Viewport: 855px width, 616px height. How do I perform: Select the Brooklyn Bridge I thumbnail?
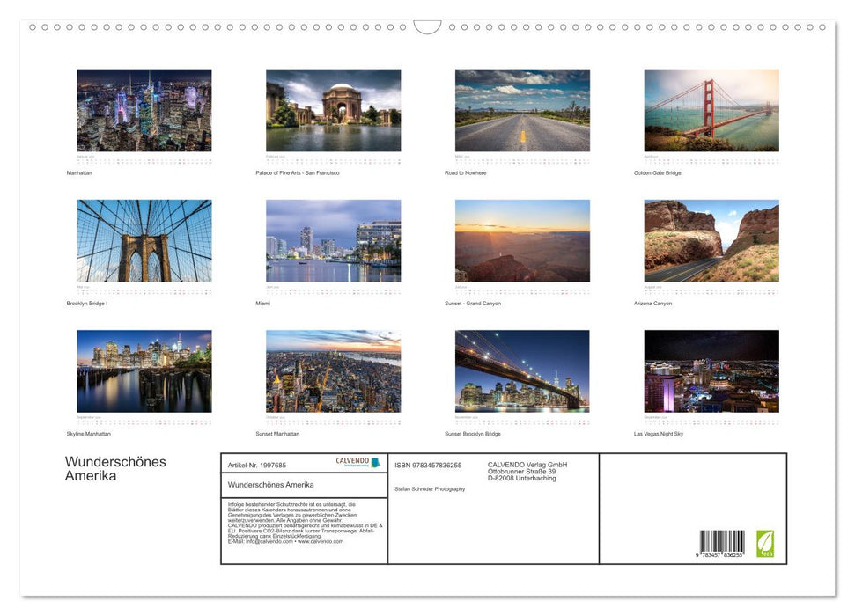[144, 239]
